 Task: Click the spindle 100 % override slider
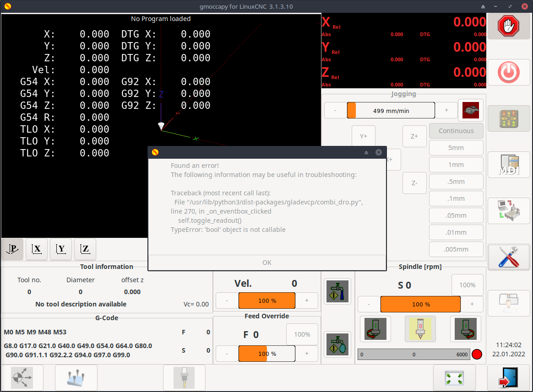(x=420, y=304)
